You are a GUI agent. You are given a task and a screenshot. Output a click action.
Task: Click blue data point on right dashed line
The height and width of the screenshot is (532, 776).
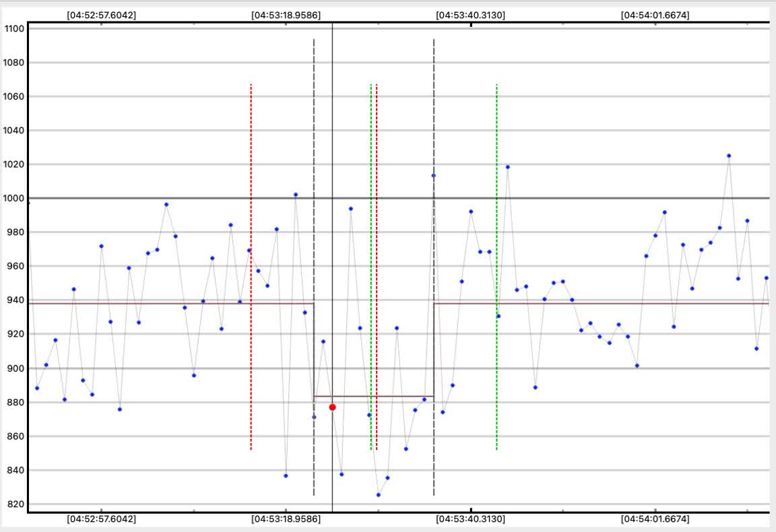434,176
